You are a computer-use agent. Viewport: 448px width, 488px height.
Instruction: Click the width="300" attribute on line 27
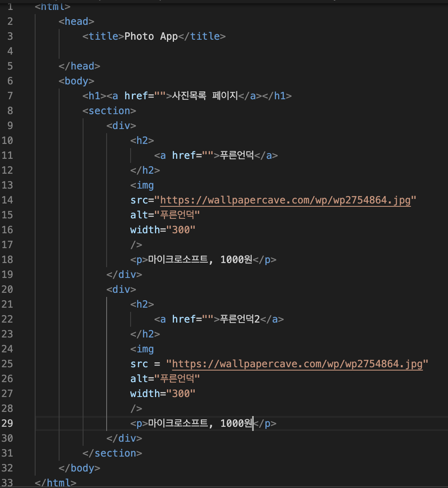point(163,394)
